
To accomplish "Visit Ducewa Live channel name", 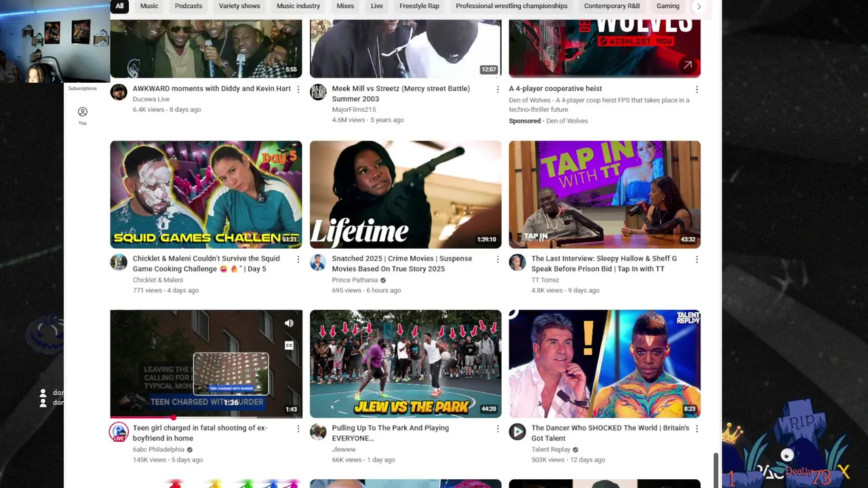I will click(151, 99).
